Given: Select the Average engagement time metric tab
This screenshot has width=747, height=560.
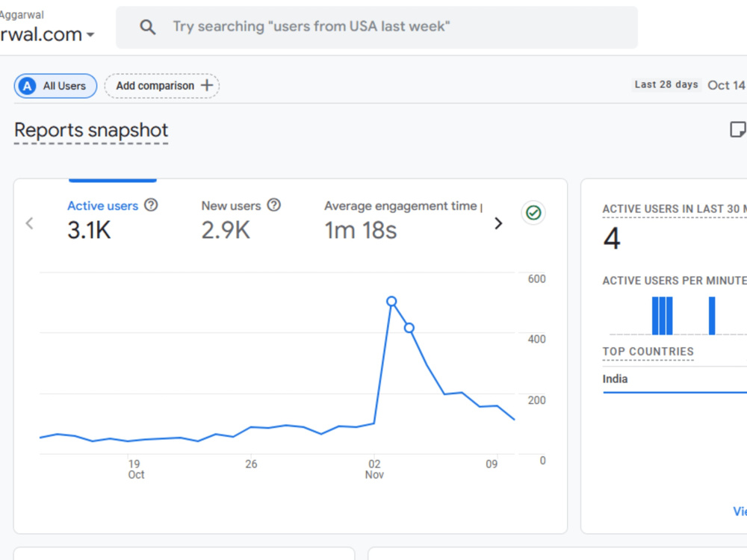Looking at the screenshot, I should [403, 219].
